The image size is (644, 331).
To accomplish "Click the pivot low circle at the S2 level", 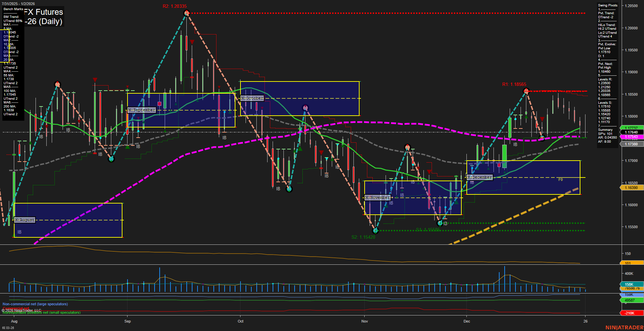I will pyautogui.click(x=375, y=231).
